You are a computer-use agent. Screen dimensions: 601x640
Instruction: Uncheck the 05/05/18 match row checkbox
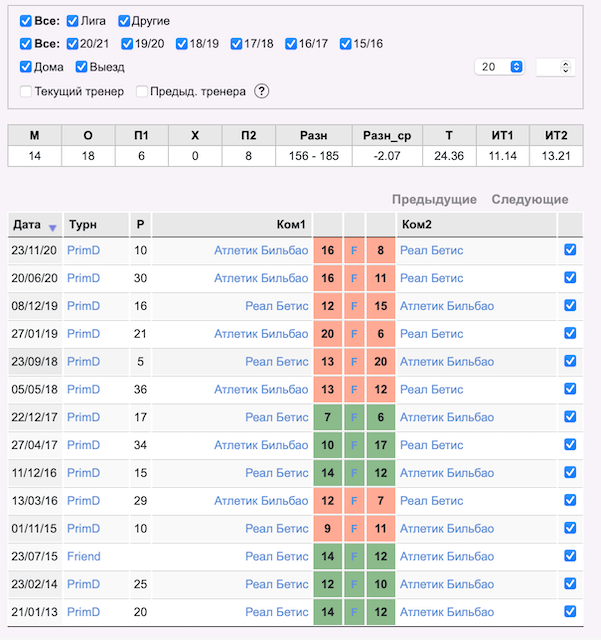click(570, 389)
